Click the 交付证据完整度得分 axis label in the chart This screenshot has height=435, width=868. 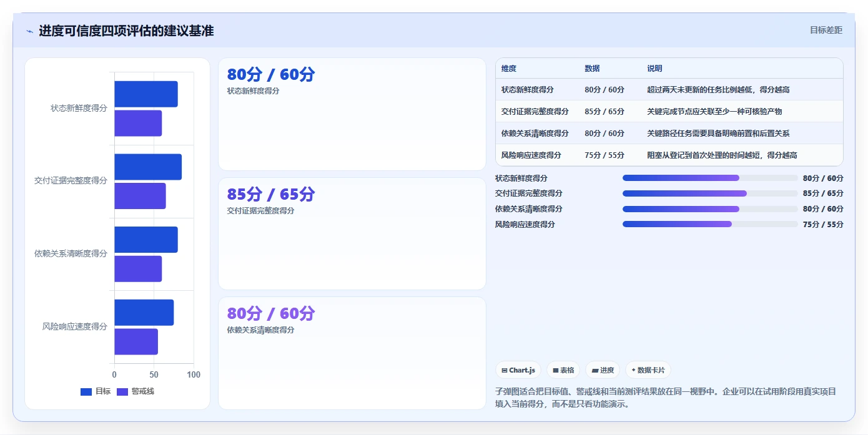tap(71, 181)
